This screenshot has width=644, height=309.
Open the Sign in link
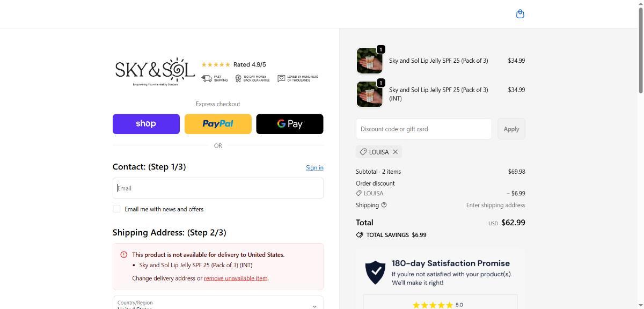[x=314, y=167]
